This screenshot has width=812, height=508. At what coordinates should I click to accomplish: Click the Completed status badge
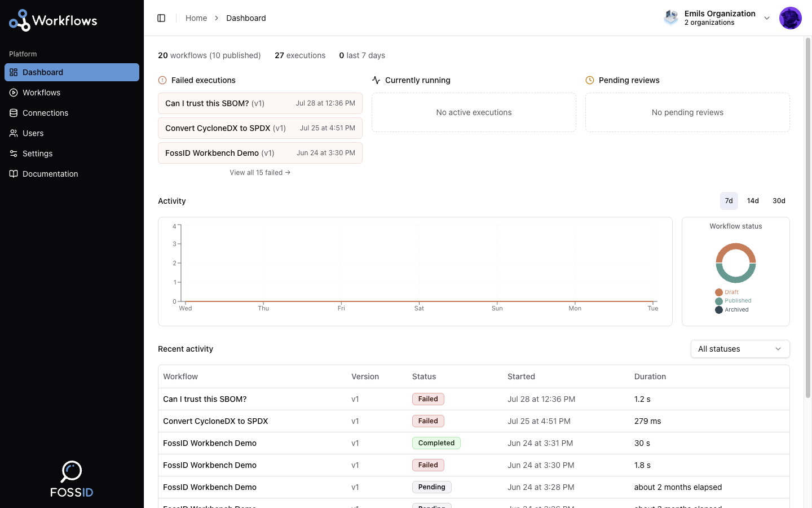point(436,443)
